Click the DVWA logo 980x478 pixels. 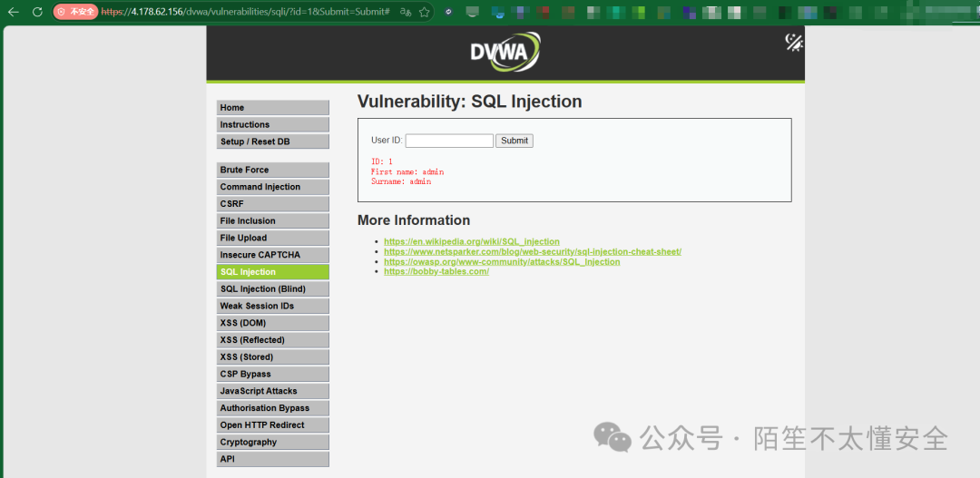pos(505,52)
